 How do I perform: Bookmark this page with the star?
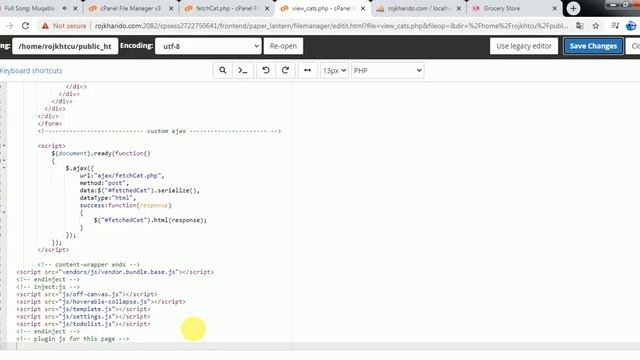tap(596, 26)
